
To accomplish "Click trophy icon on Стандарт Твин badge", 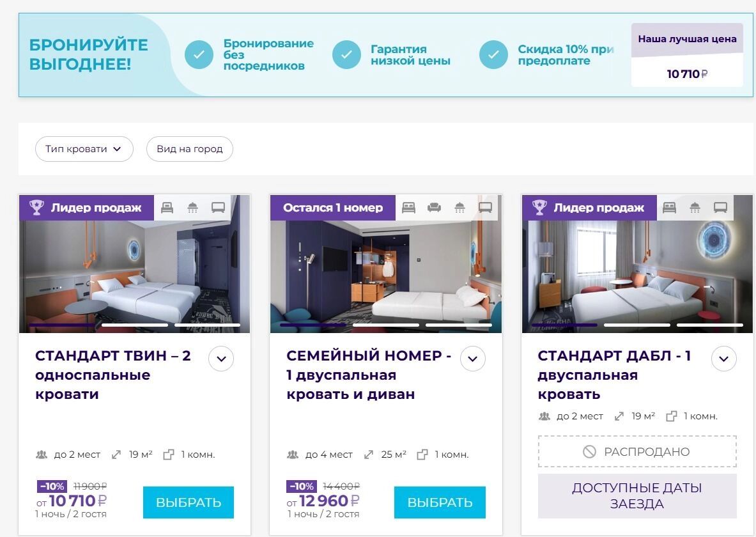I will tap(36, 208).
